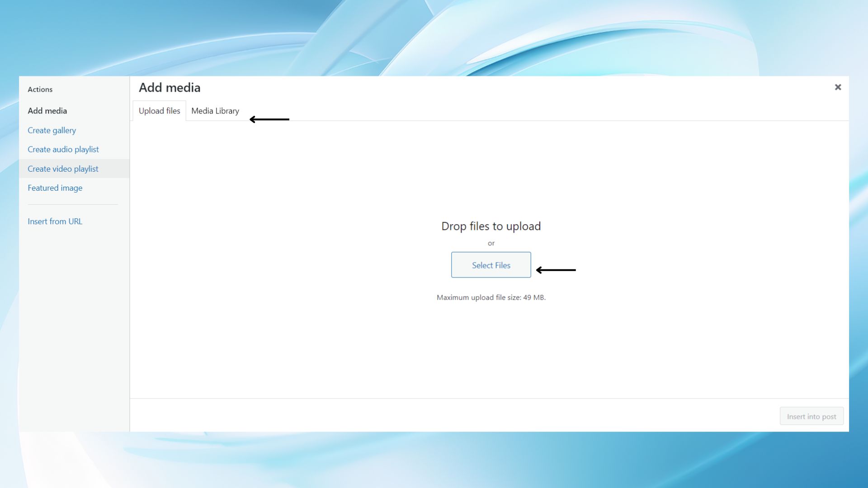The height and width of the screenshot is (488, 868).
Task: Upload a file using Select Files
Action: tap(491, 265)
